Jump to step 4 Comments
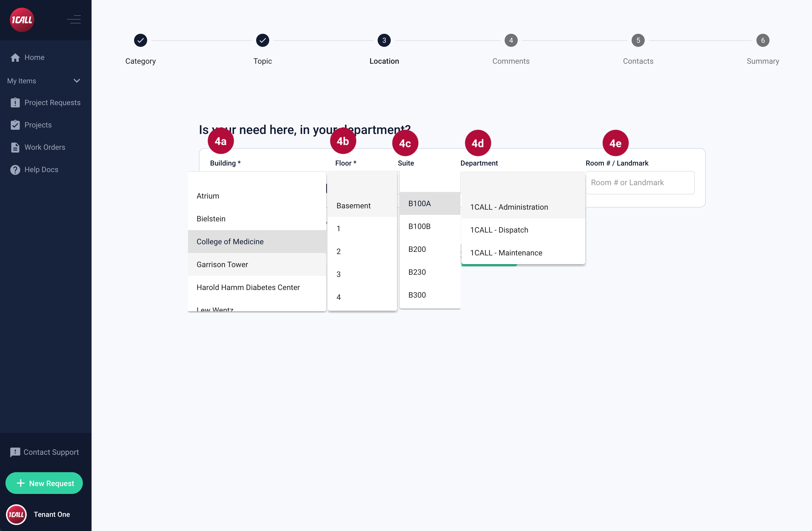The height and width of the screenshot is (531, 812). click(x=511, y=40)
